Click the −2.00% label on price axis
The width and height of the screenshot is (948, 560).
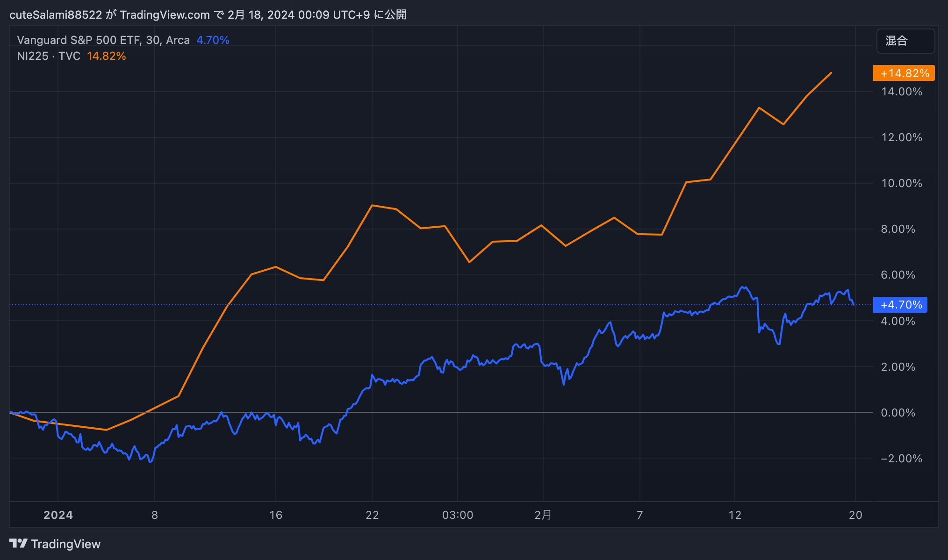(x=901, y=459)
